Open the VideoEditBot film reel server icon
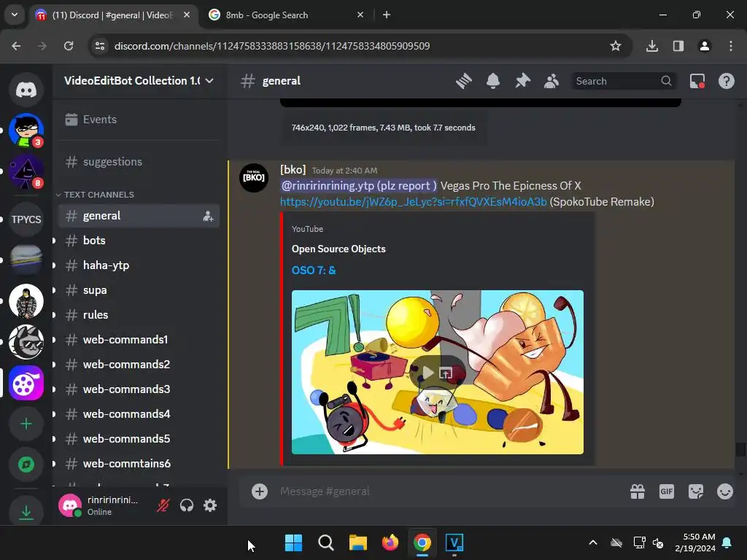 26,384
